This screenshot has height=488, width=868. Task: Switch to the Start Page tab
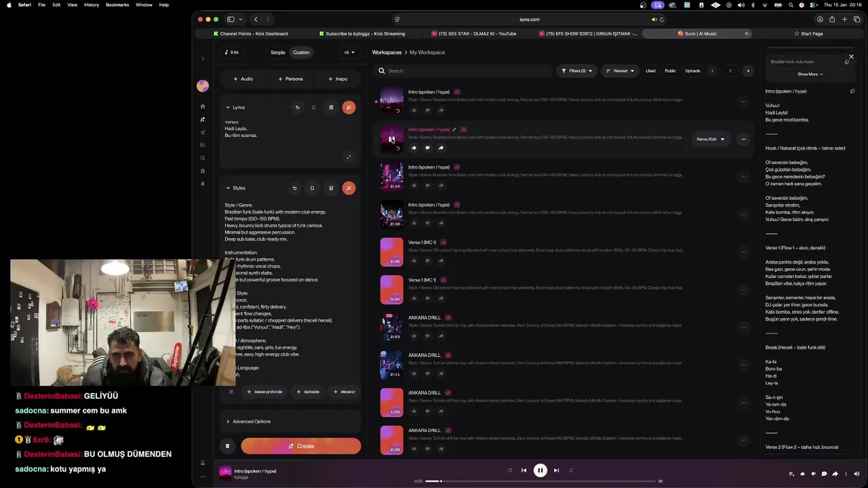click(808, 33)
